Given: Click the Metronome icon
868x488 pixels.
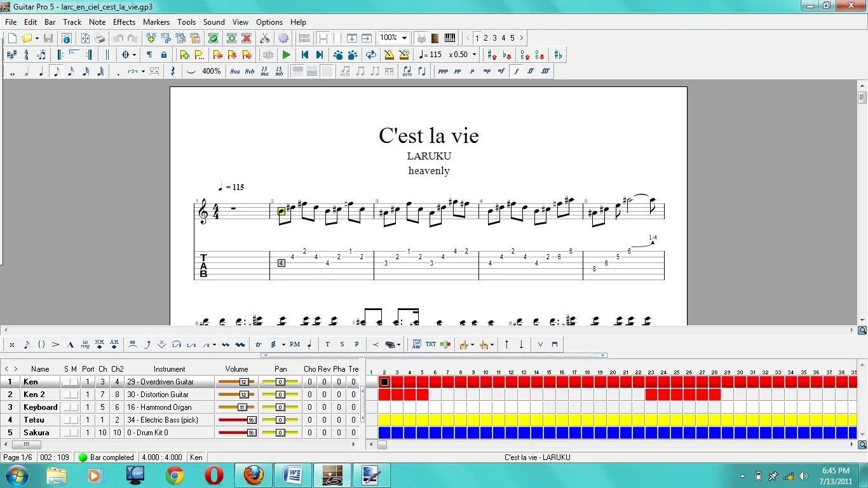Looking at the screenshot, I should point(388,55).
